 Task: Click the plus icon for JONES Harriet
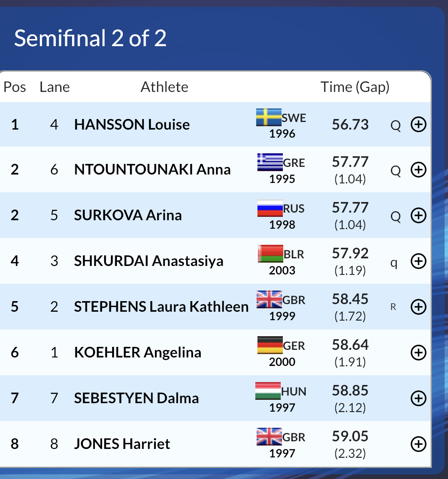(x=418, y=444)
